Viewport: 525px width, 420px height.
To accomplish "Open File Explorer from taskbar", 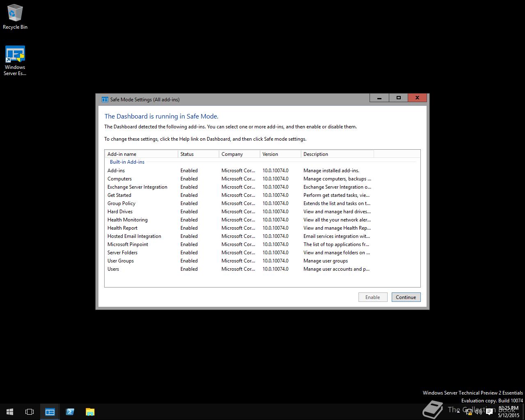I will 90,412.
